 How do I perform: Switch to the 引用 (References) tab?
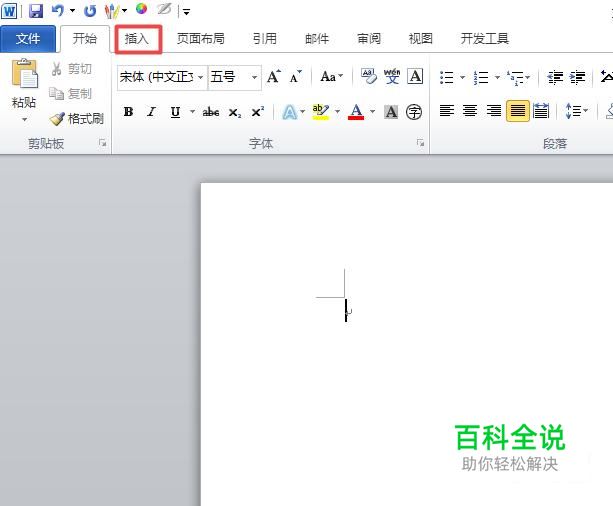pyautogui.click(x=265, y=38)
